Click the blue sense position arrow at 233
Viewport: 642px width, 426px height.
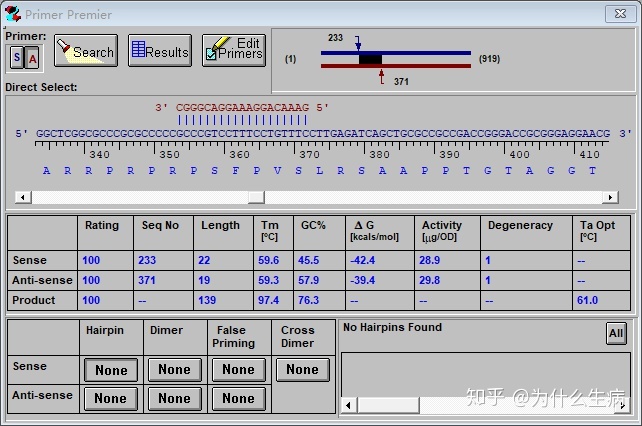(358, 43)
